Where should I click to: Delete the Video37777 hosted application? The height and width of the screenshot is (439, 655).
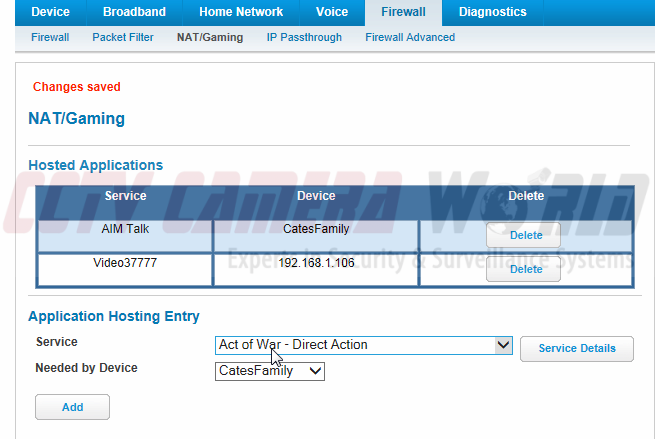525,269
